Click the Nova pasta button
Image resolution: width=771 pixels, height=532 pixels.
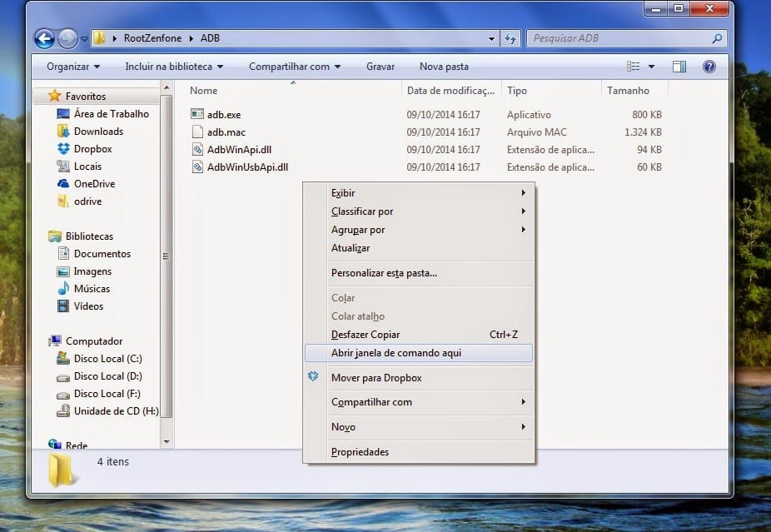pyautogui.click(x=444, y=67)
